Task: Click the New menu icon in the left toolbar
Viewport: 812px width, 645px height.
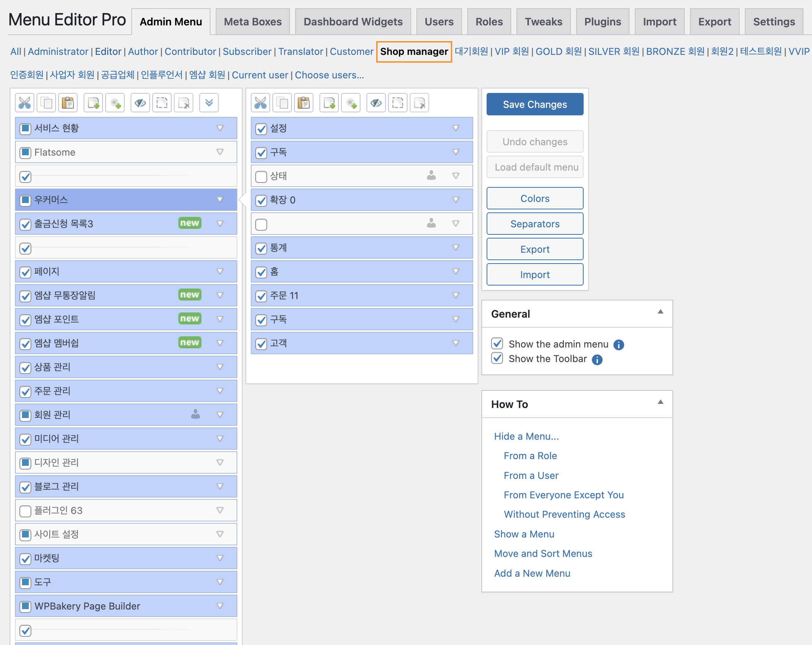Action: coord(93,103)
